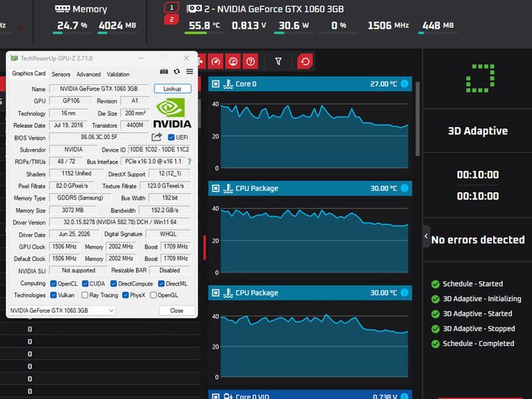Click the red help question-mark icon
Screen dimensions: 532x399
pos(250,62)
